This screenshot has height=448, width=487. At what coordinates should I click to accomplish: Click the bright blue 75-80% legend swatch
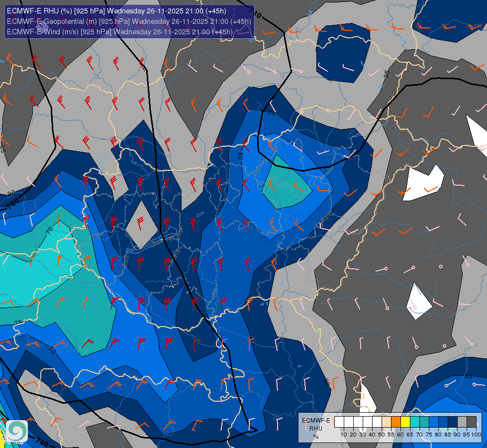(434, 422)
